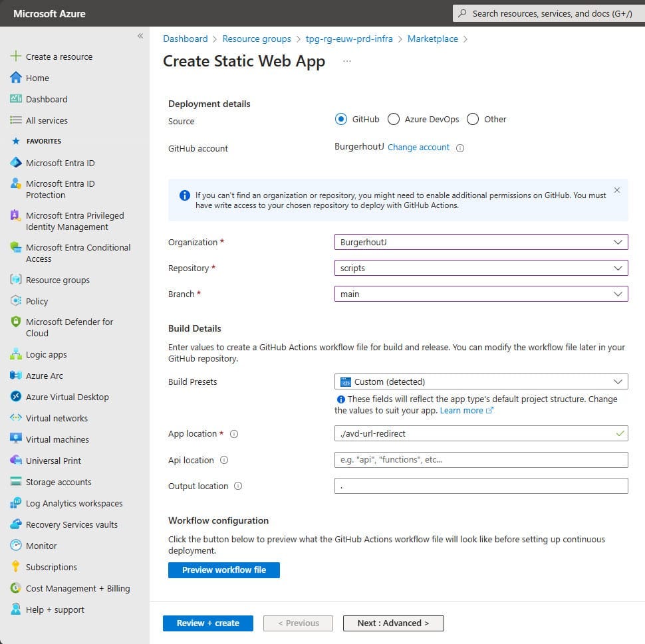Click the App location input field
Image resolution: width=645 pixels, height=644 pixels.
[481, 433]
